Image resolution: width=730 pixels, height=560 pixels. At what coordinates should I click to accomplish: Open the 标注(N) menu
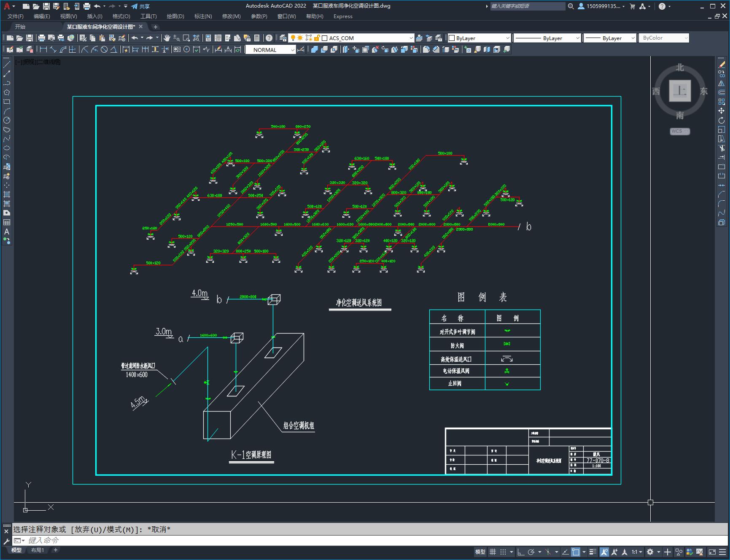coord(203,16)
